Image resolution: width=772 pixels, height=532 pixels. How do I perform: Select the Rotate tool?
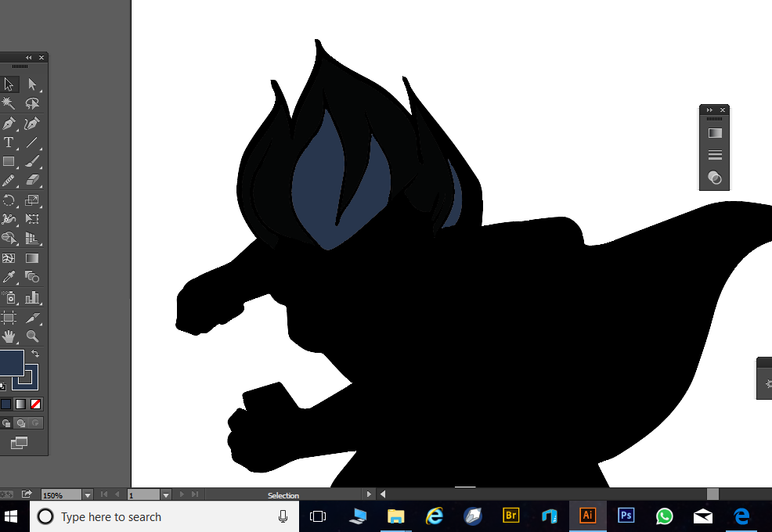click(9, 199)
